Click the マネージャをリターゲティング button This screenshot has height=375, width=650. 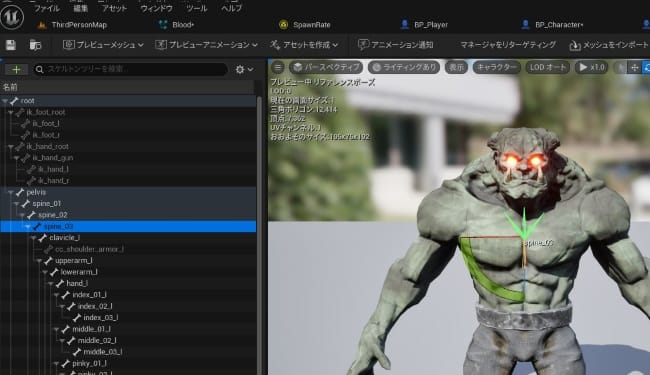tap(508, 45)
